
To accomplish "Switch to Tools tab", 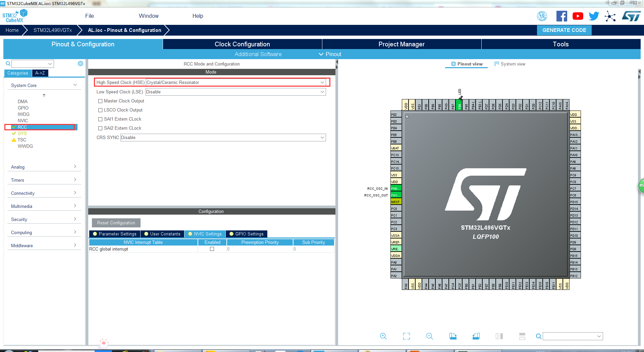I will coord(561,44).
